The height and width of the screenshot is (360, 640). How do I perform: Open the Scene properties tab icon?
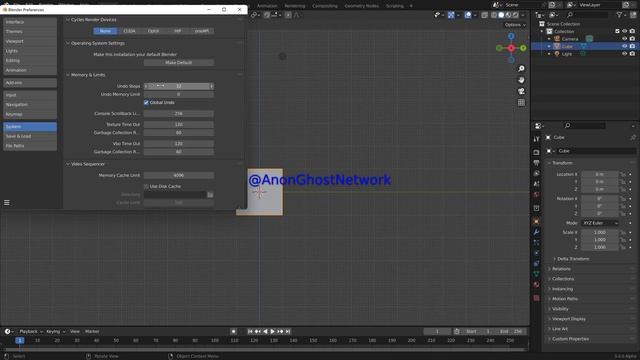coord(536,184)
